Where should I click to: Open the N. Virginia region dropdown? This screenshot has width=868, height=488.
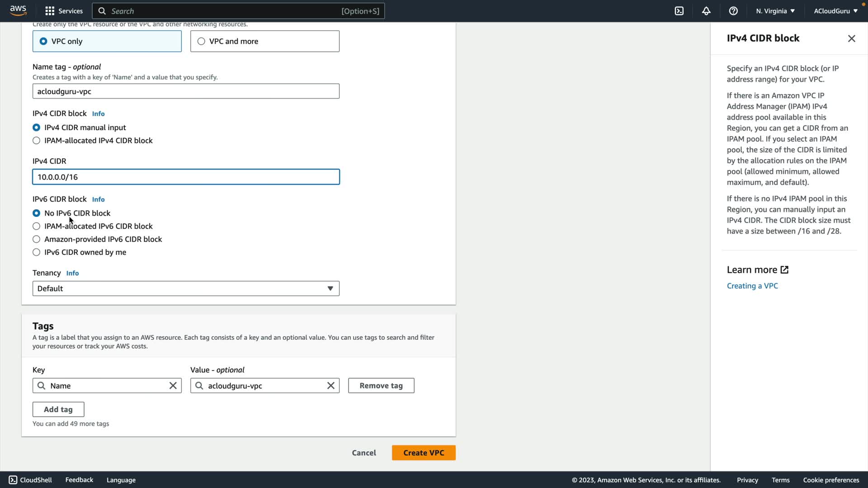[775, 11]
